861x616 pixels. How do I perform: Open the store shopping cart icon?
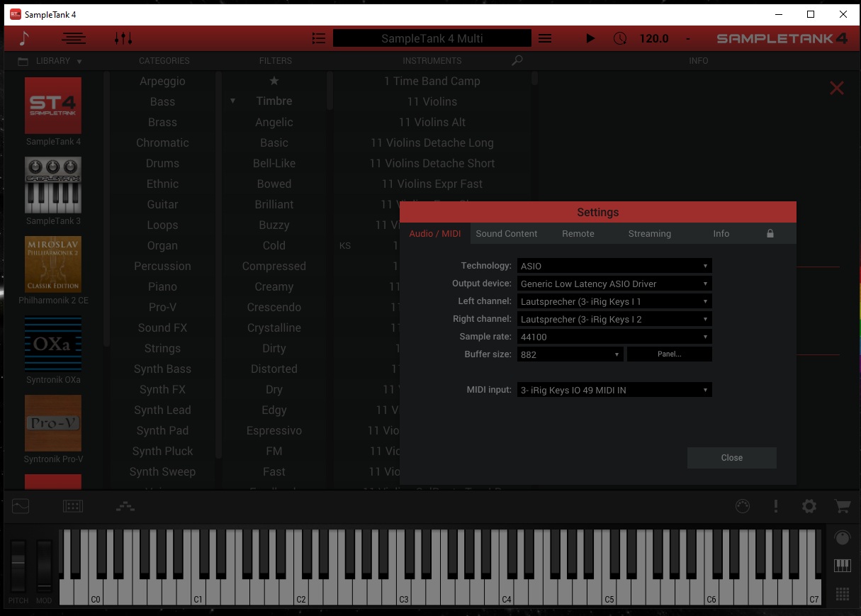pos(843,506)
